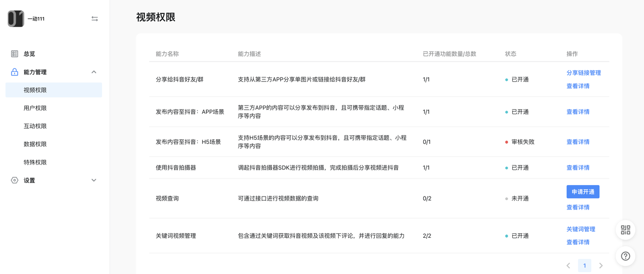Open the QR code floating button
The height and width of the screenshot is (274, 644).
[625, 230]
